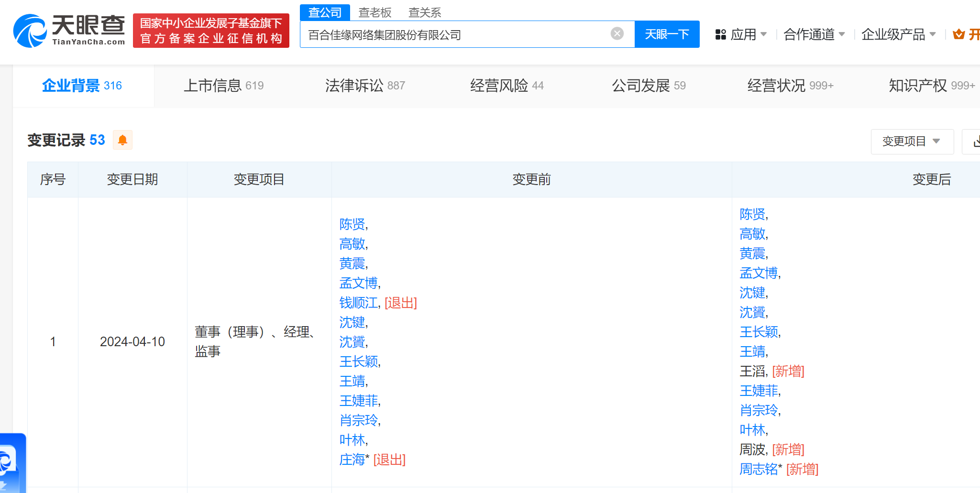The width and height of the screenshot is (980, 493).
Task: Select the 经营风险 tab
Action: click(x=507, y=86)
